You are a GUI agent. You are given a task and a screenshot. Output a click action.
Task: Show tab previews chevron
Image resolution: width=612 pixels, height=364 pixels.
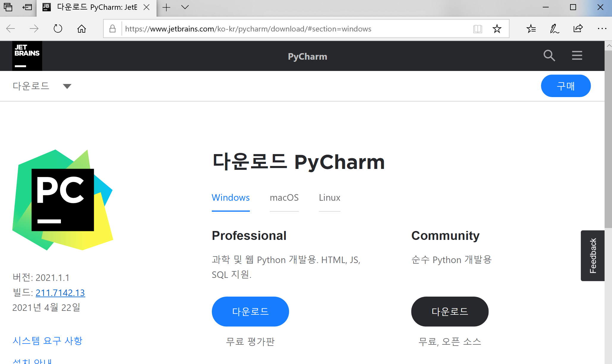[x=185, y=7]
